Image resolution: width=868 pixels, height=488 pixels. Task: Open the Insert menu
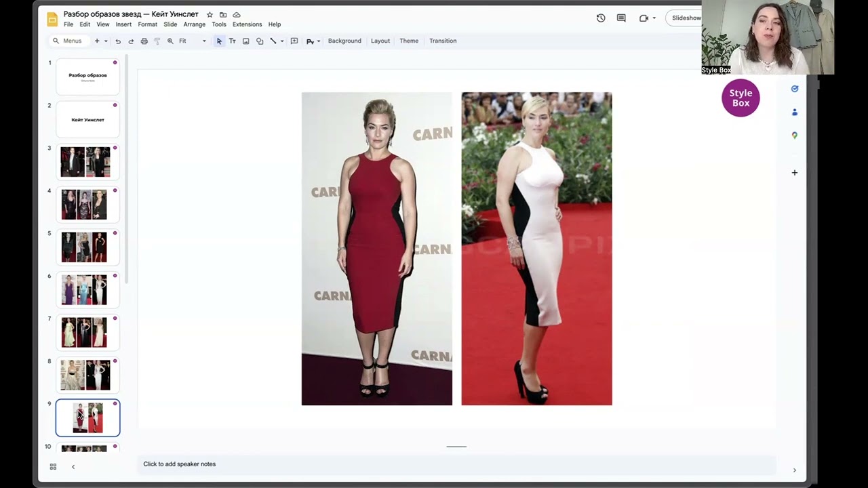(x=123, y=24)
